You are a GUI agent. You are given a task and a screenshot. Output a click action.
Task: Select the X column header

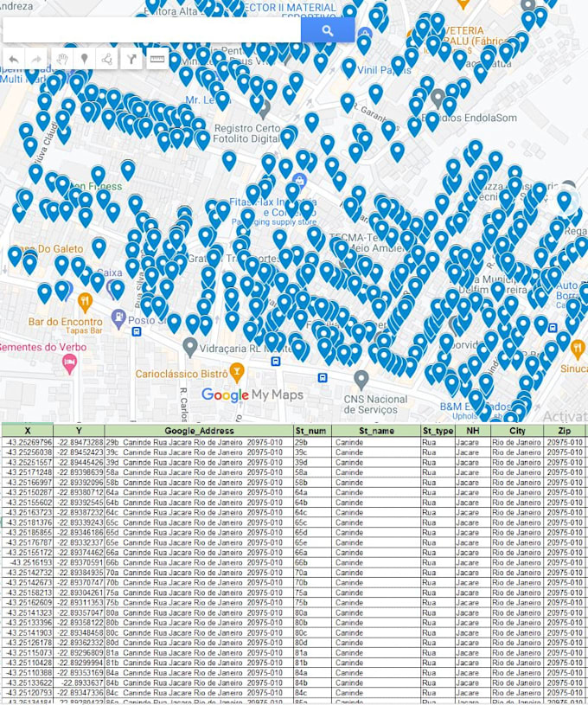pyautogui.click(x=28, y=430)
